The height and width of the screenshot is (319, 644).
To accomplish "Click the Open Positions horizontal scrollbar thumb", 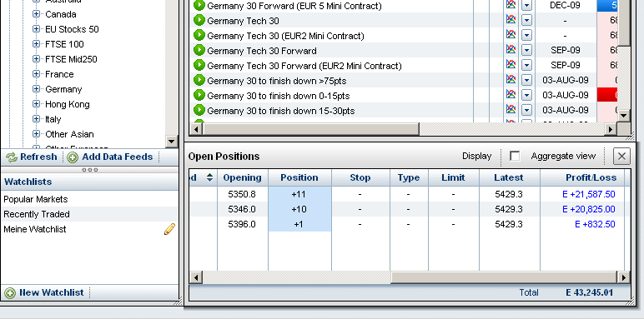I will 504,277.
